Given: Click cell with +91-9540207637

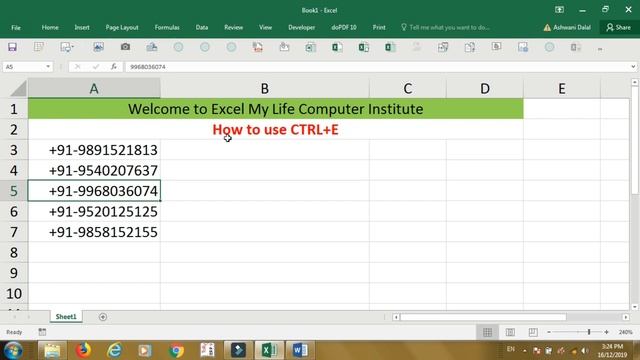Looking at the screenshot, I should point(94,170).
